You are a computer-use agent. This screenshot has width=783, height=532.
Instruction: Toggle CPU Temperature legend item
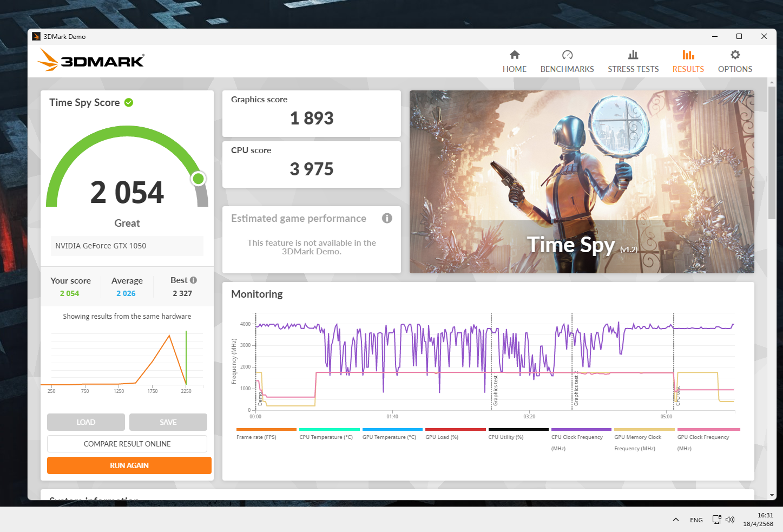pos(330,435)
